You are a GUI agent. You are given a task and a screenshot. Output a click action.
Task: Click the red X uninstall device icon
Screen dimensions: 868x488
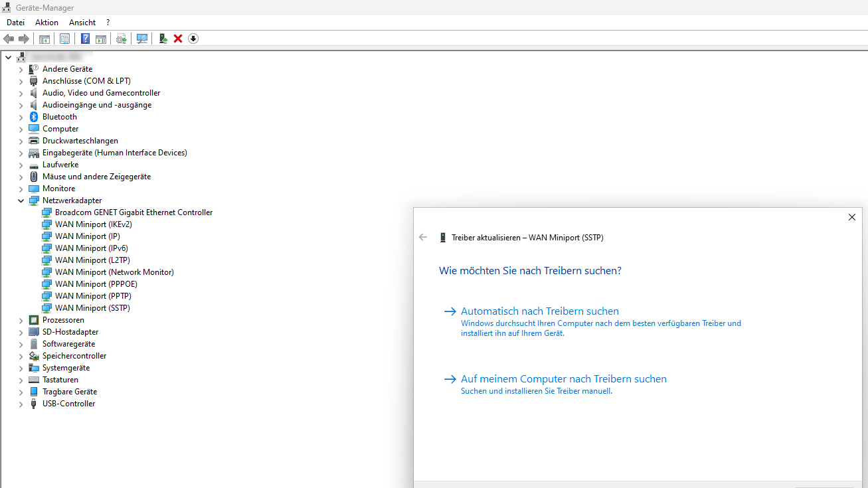pos(178,39)
